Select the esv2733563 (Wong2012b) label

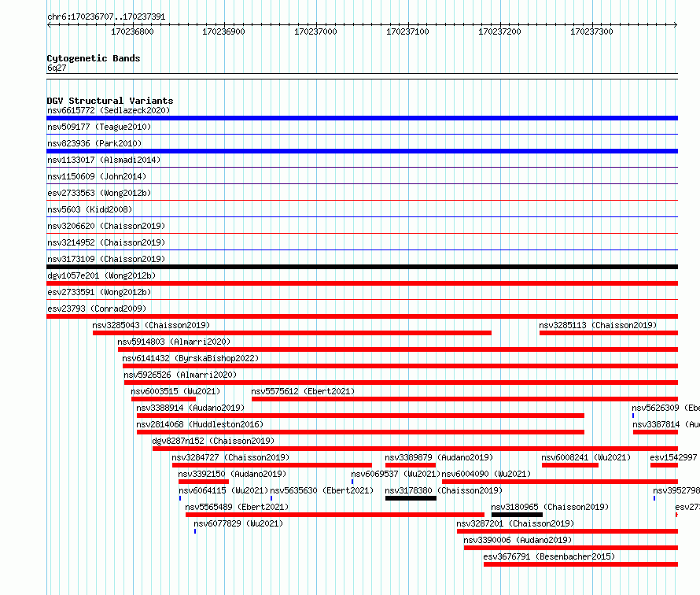(x=99, y=193)
